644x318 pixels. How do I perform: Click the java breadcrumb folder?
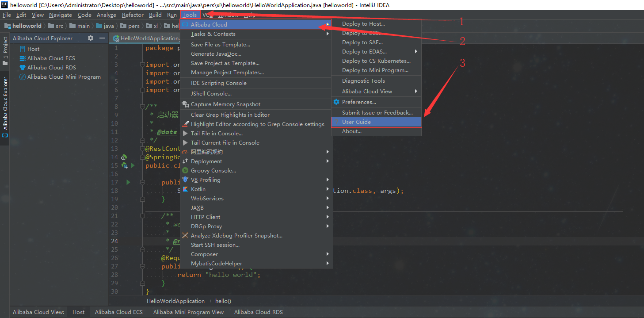(x=105, y=26)
